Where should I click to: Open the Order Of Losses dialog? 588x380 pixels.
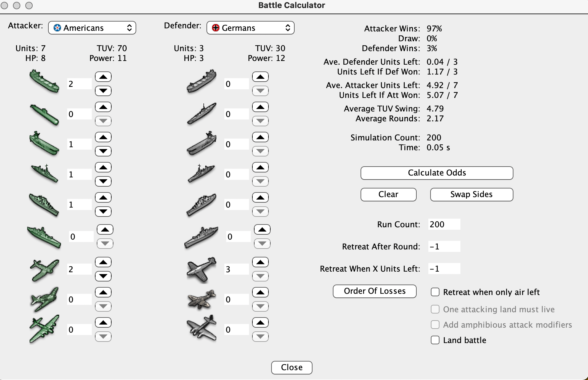[374, 291]
